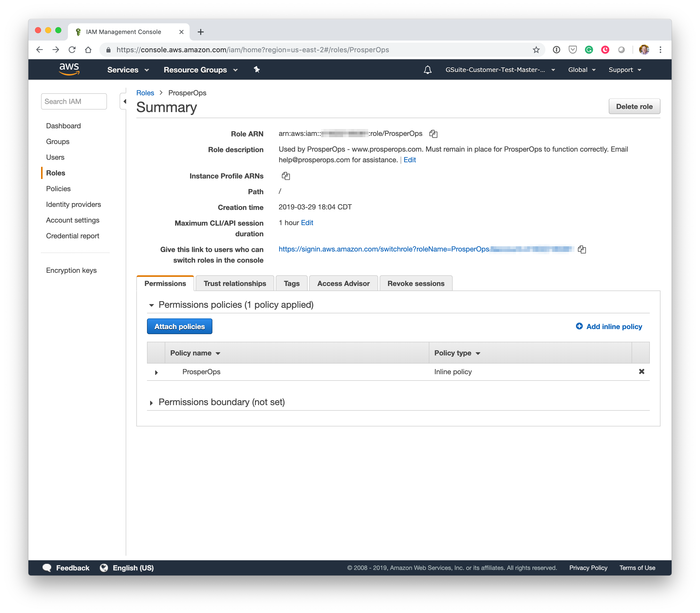
Task: Open the notifications bell
Action: pyautogui.click(x=428, y=70)
